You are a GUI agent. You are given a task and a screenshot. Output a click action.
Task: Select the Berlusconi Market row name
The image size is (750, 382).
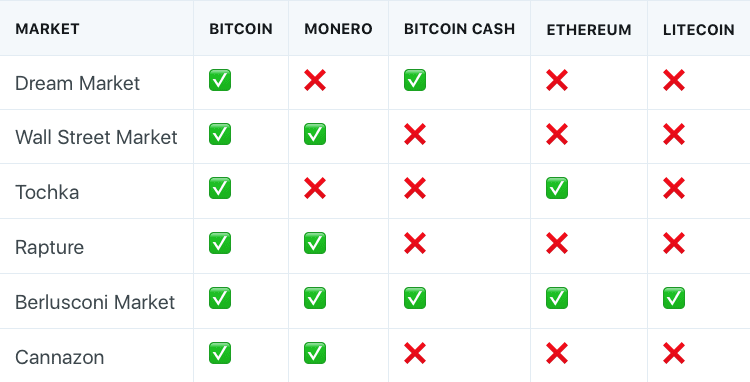pyautogui.click(x=95, y=302)
